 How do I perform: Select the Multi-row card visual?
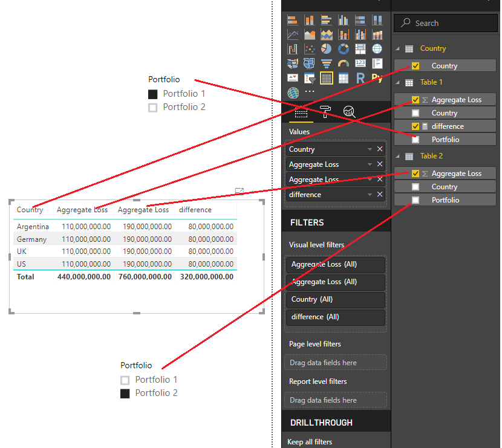377,63
